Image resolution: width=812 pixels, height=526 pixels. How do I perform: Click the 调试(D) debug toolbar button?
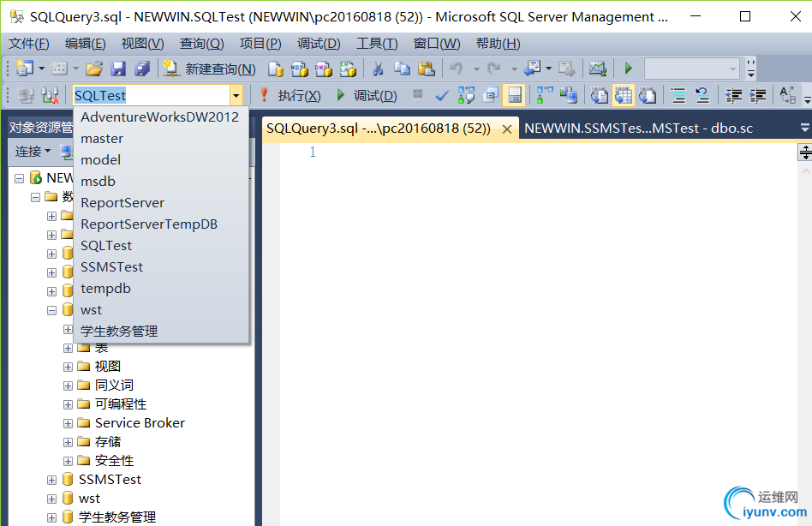367,96
